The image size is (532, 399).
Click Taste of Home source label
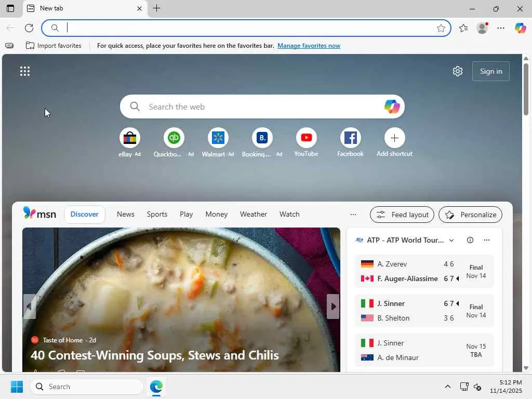click(63, 340)
